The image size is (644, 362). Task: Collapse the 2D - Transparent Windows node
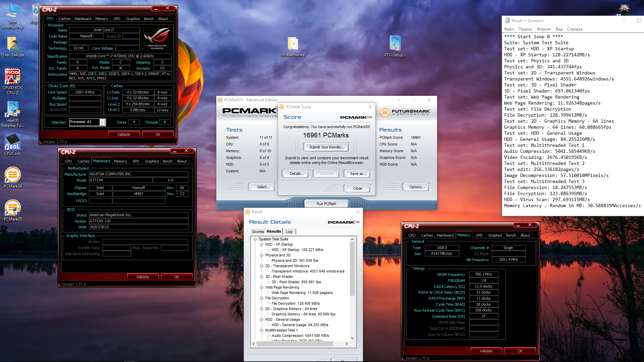tap(262, 266)
